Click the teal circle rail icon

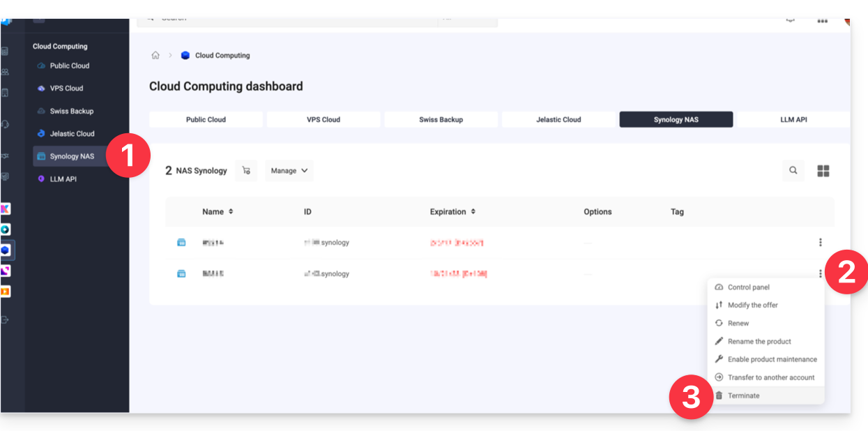point(6,229)
